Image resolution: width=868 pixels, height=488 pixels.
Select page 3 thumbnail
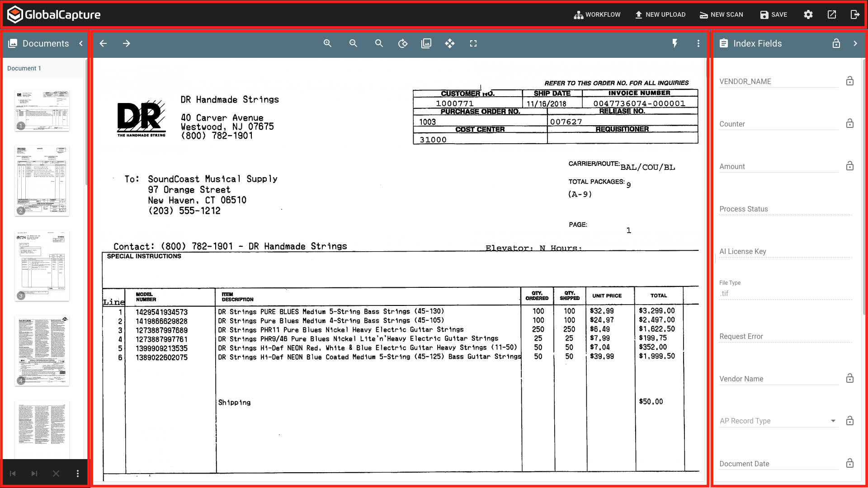tap(42, 265)
